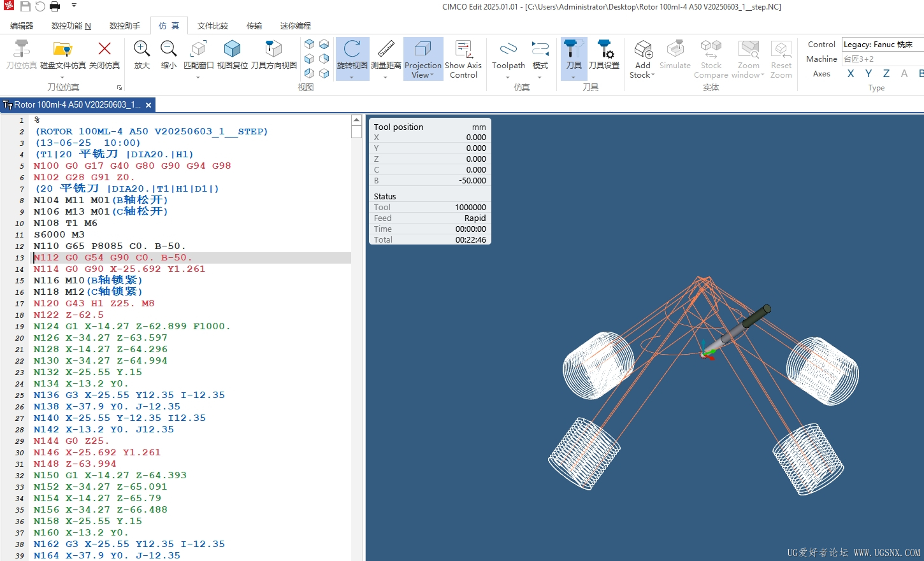Open the Control type combo box

coord(883,44)
